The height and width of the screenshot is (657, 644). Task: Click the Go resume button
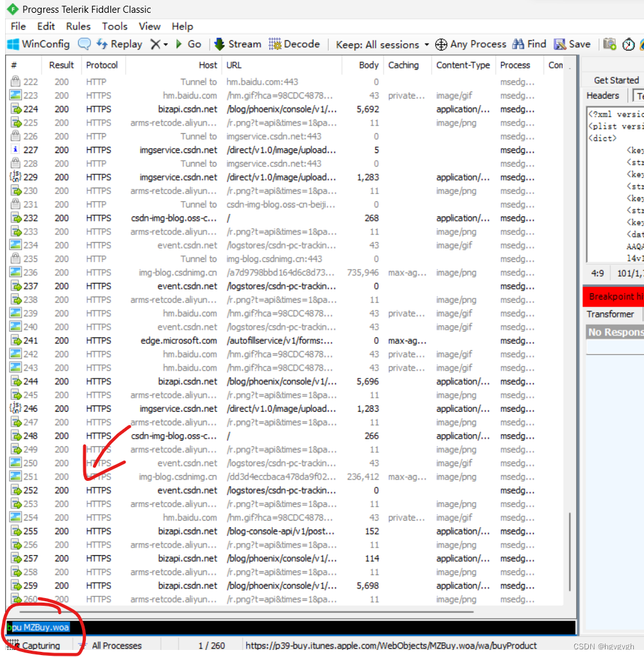point(188,44)
